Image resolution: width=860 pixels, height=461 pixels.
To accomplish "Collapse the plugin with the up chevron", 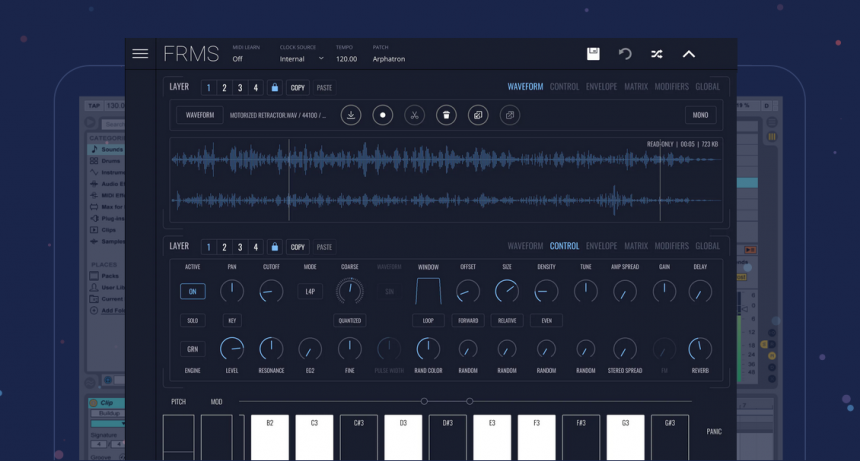I will 688,54.
